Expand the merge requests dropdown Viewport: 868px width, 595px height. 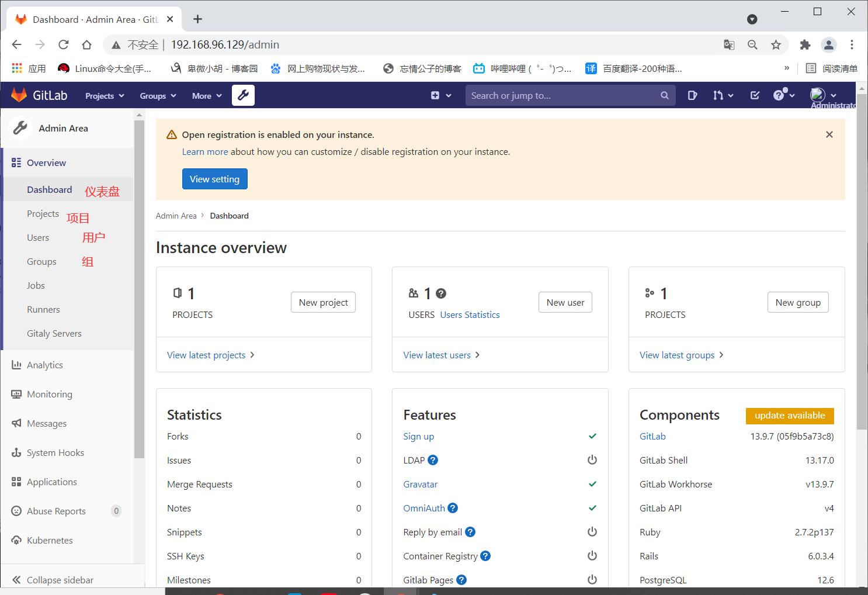pyautogui.click(x=723, y=95)
